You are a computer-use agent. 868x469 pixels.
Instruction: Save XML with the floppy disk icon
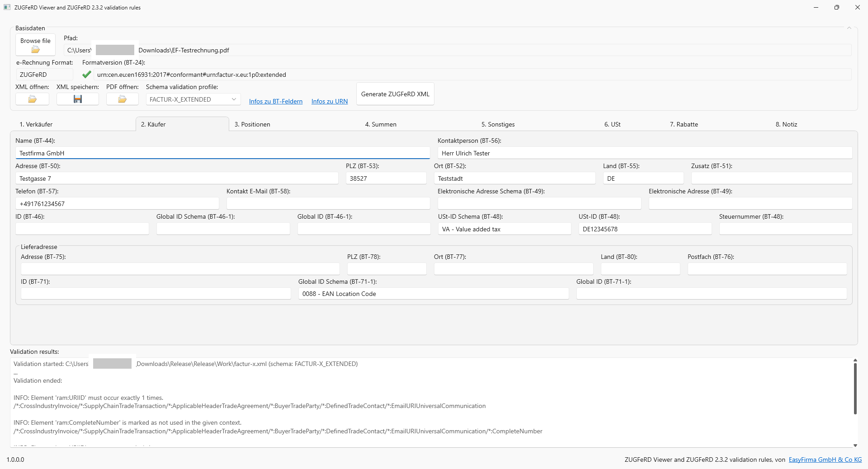(78, 99)
